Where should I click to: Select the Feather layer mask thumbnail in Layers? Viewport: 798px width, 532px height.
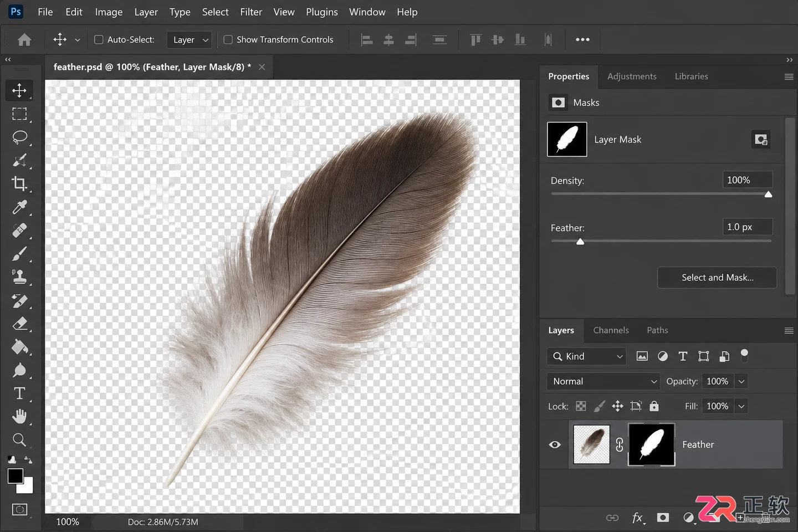(651, 445)
